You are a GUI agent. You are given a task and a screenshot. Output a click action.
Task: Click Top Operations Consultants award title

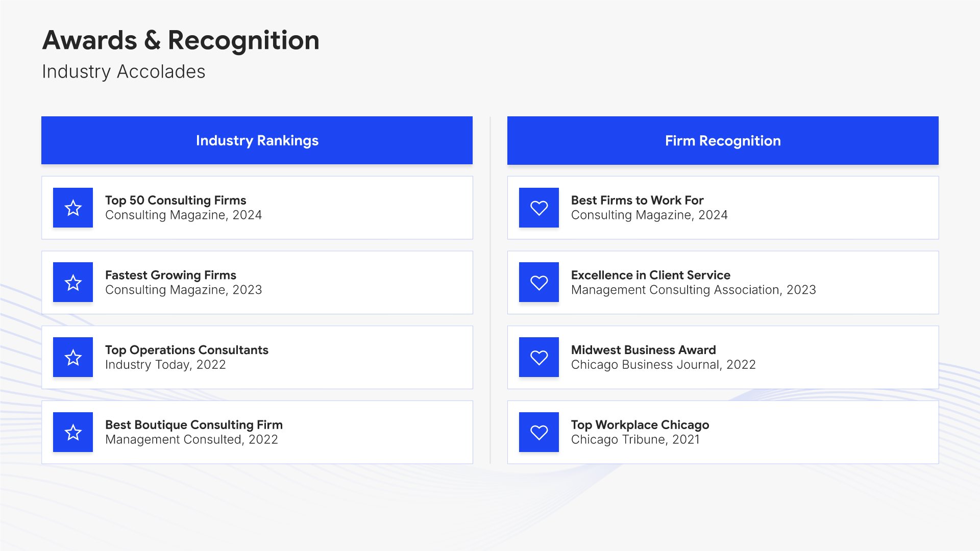(187, 350)
